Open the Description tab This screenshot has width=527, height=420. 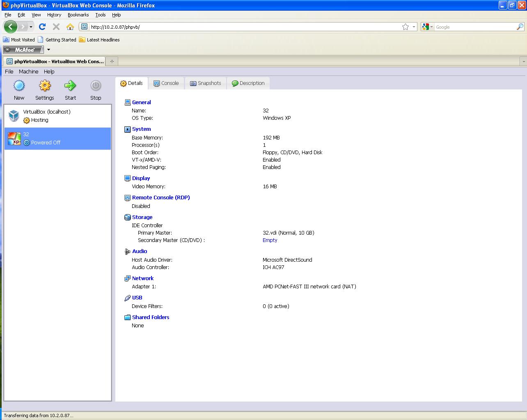point(248,83)
